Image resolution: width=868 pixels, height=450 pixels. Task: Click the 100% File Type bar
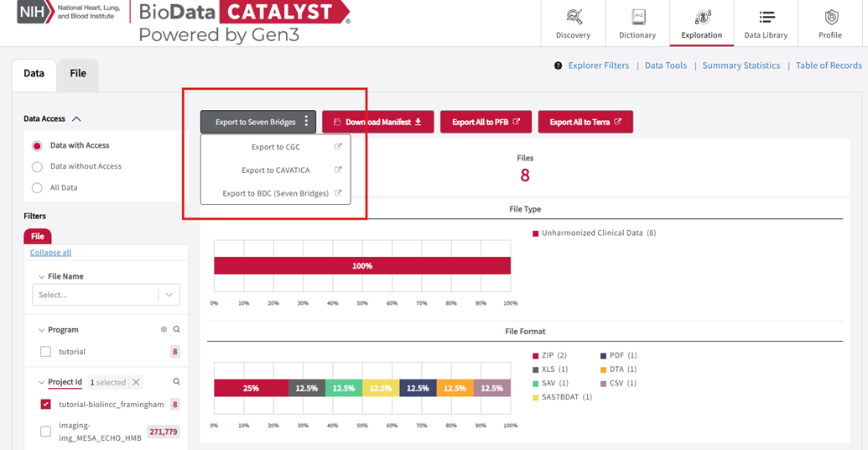362,266
